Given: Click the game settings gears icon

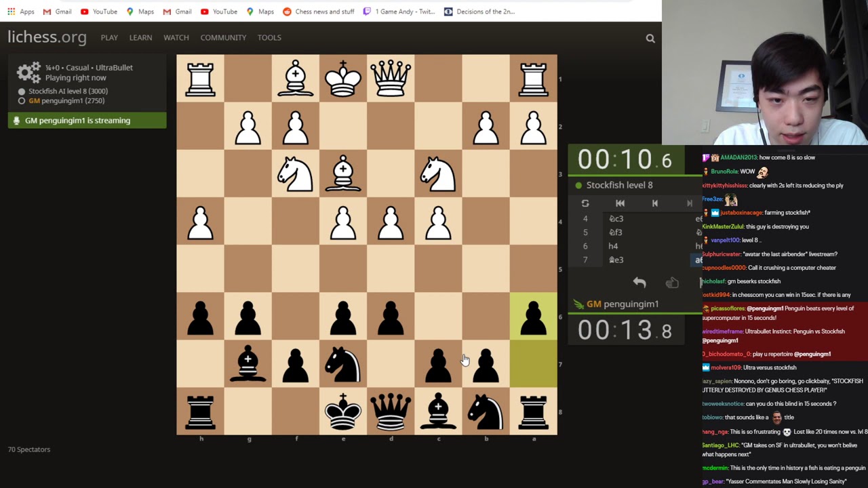Looking at the screenshot, I should tap(28, 73).
